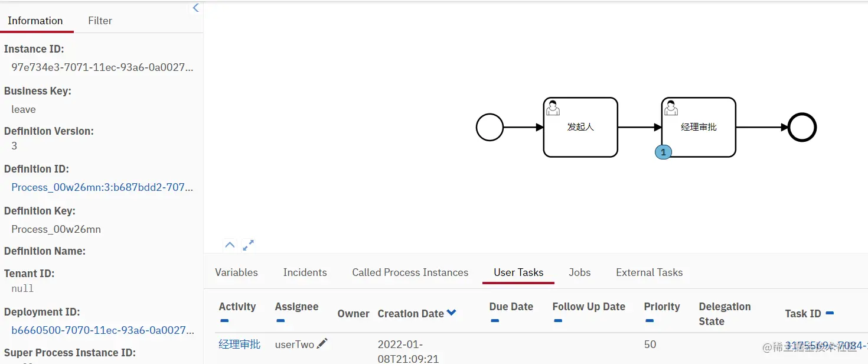Click the priority value 50
868x364 pixels.
tap(650, 344)
